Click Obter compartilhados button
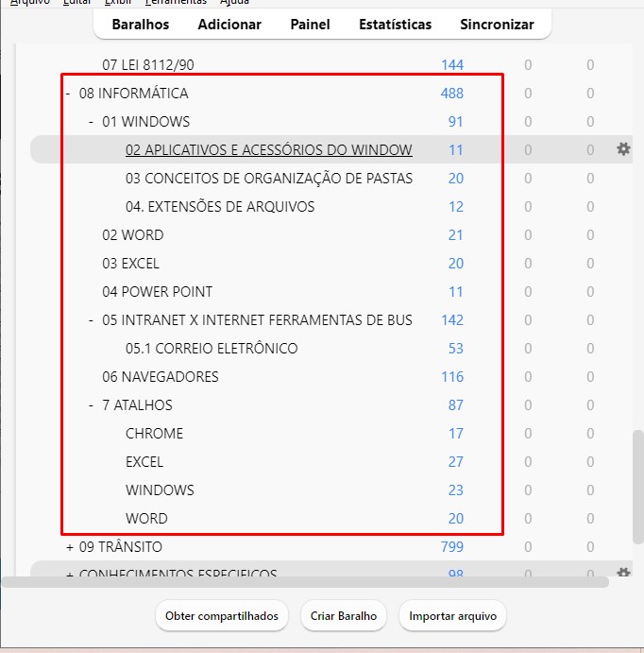 tap(222, 615)
